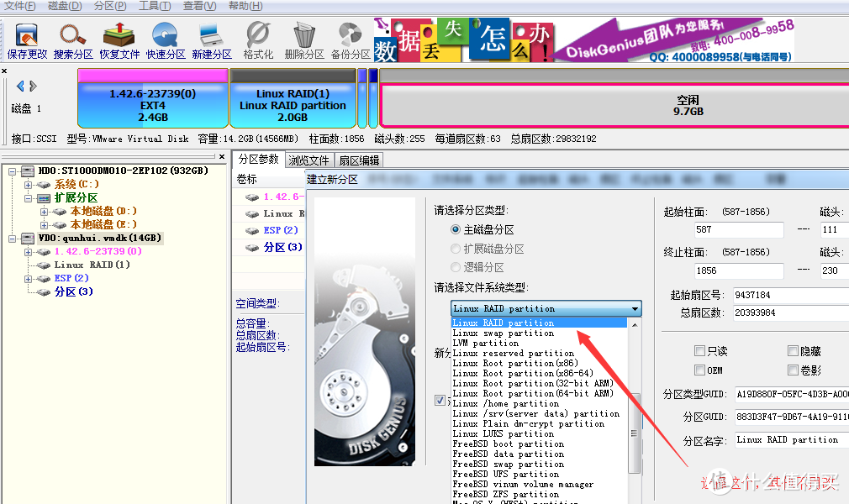
Task: Click the 本地磁盘(D:) drive icon
Action: point(60,211)
